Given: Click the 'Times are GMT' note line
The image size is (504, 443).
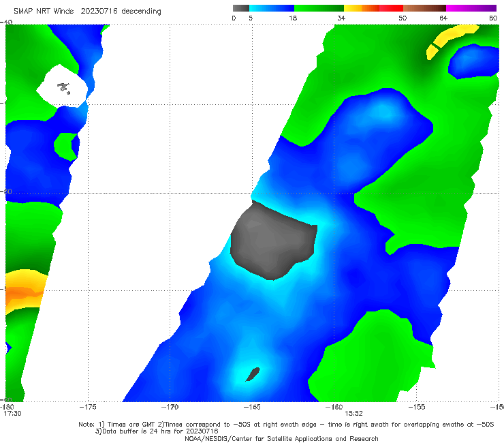Looking at the screenshot, I should 286,425.
